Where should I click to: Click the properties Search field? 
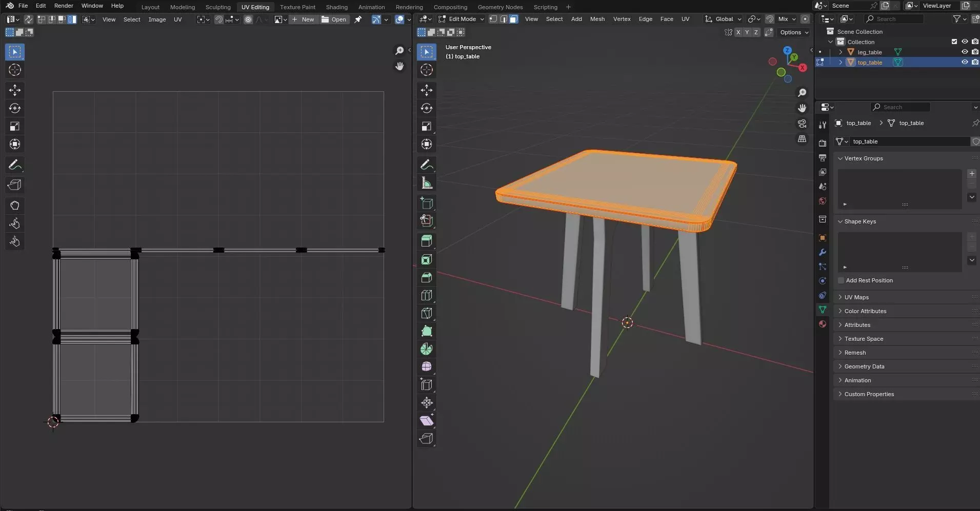[900, 107]
